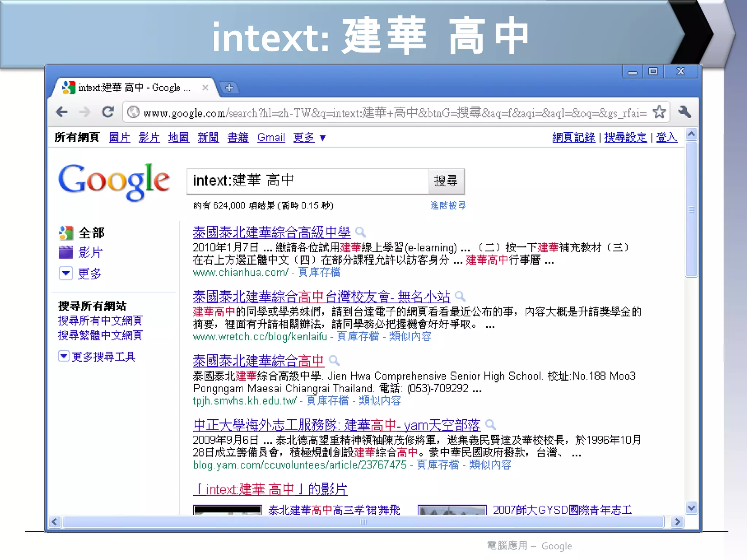
Task: Preview the 台灣校友會-無名小站 result with magnifier
Action: (x=460, y=296)
